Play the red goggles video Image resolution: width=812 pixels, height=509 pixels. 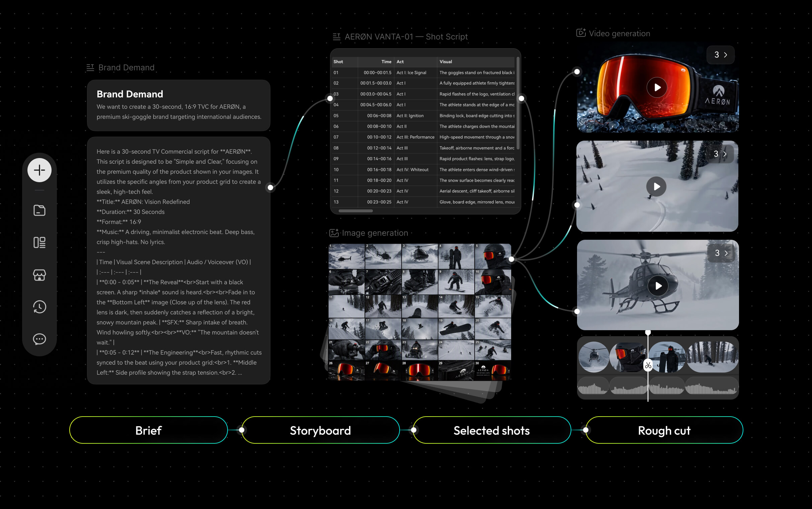[x=657, y=87]
